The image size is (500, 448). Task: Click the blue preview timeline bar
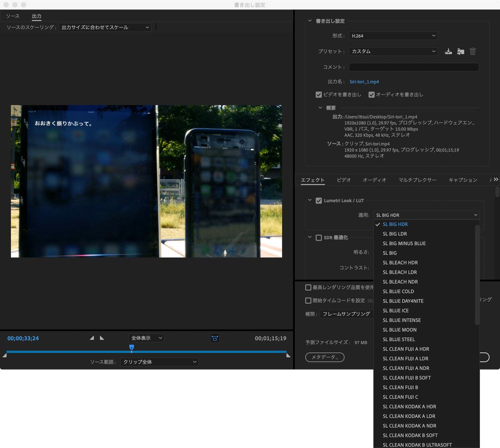tap(146, 352)
